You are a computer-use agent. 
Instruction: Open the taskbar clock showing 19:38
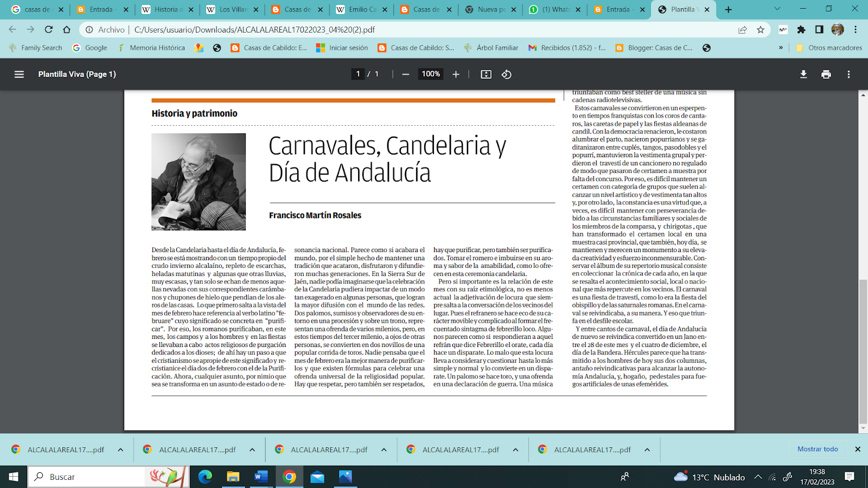tap(817, 477)
